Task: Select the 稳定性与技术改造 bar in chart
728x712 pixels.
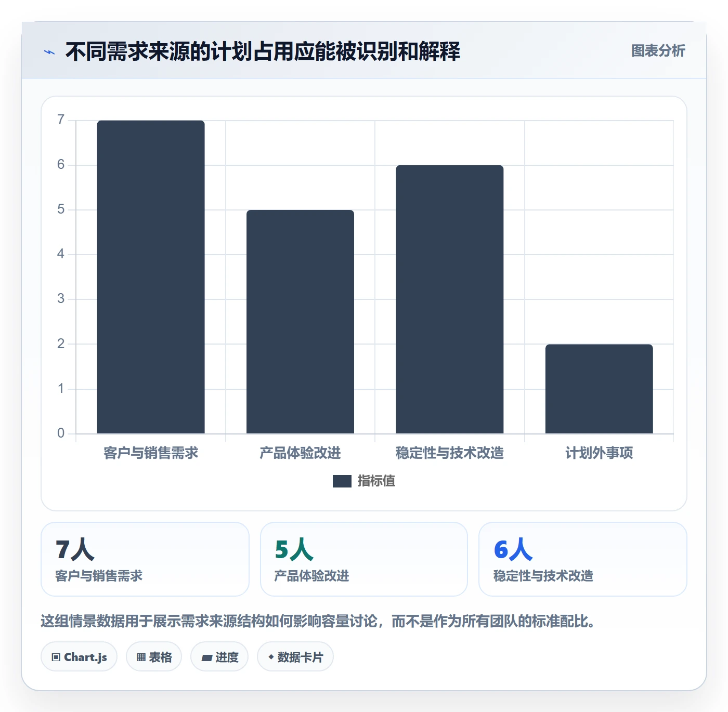Action: point(450,299)
